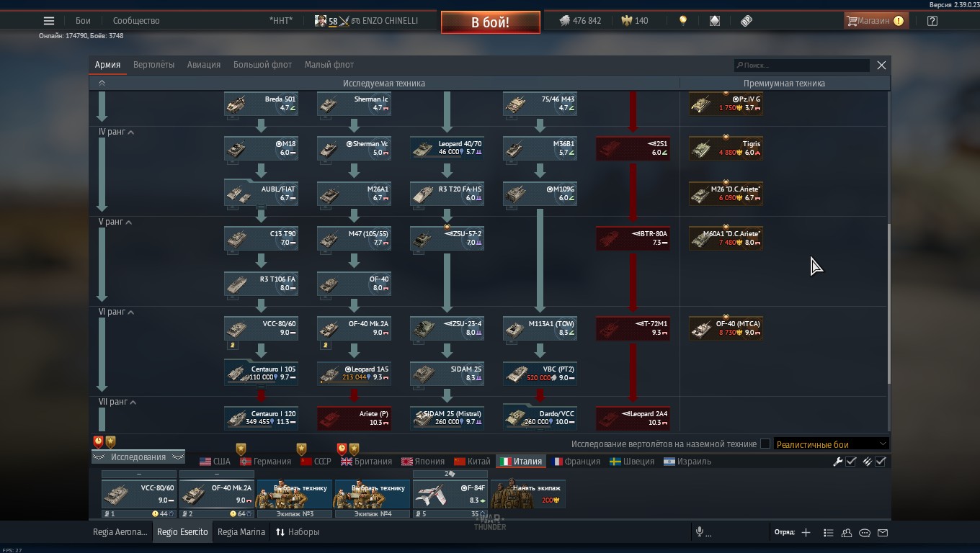Select the Китай nation
This screenshot has height=553, width=980.
[x=472, y=462]
